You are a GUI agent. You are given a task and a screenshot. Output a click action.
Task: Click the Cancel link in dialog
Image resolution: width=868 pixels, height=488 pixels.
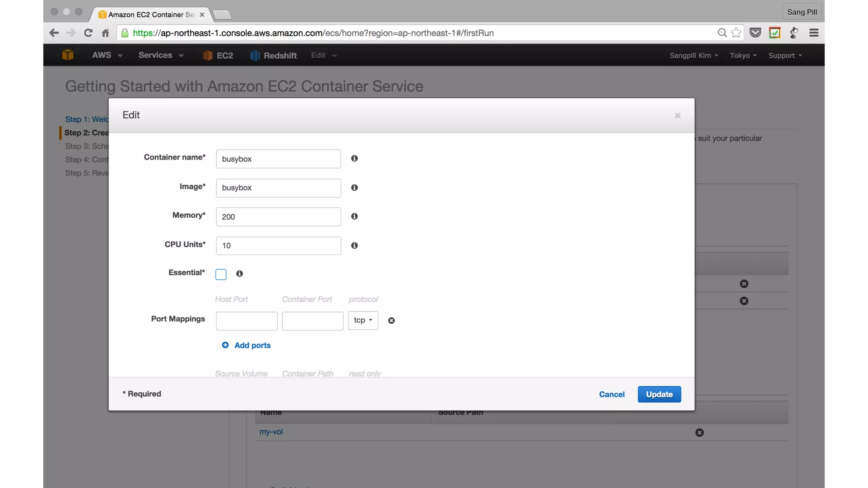[612, 394]
